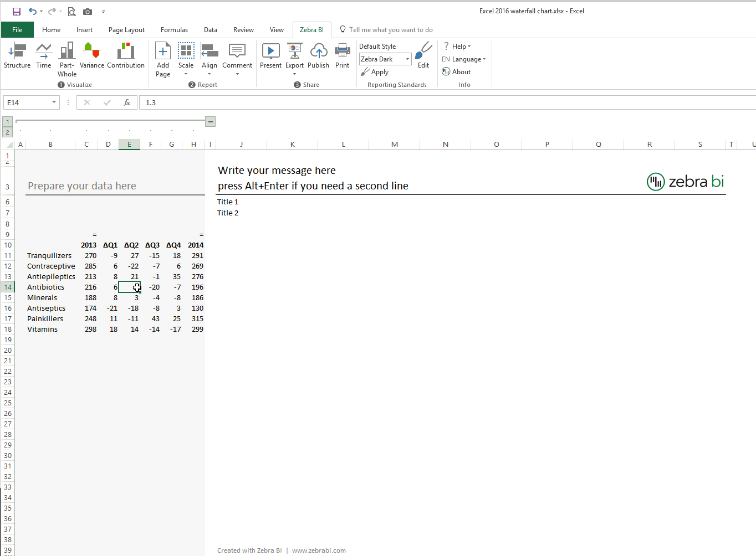The height and width of the screenshot is (556, 756).
Task: Click the Save icon in quick access toolbar
Action: coord(17,11)
